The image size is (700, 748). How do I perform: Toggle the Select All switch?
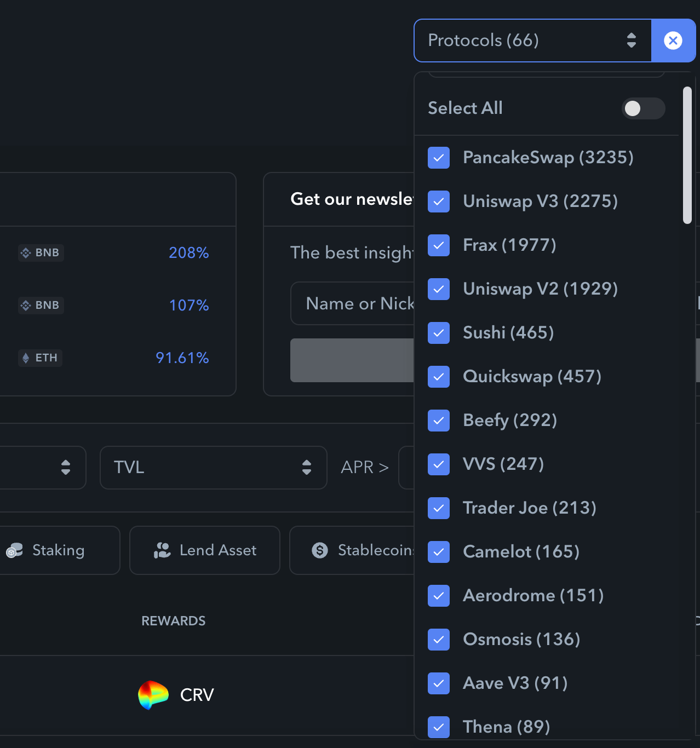pyautogui.click(x=644, y=108)
